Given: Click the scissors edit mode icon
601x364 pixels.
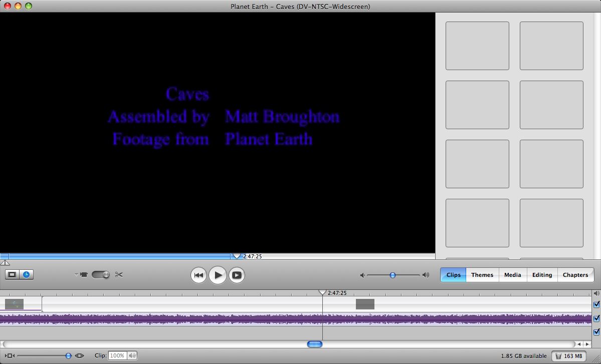Looking at the screenshot, I should pyautogui.click(x=119, y=275).
